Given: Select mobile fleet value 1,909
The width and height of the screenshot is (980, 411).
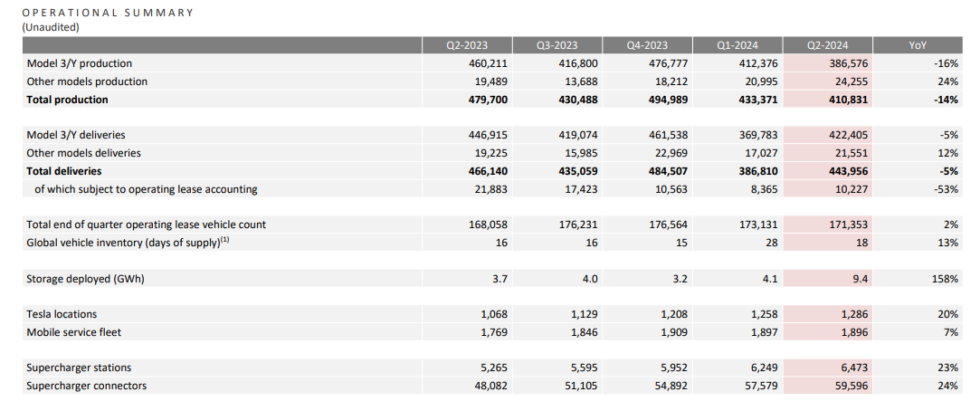Looking at the screenshot, I should pyautogui.click(x=673, y=332).
